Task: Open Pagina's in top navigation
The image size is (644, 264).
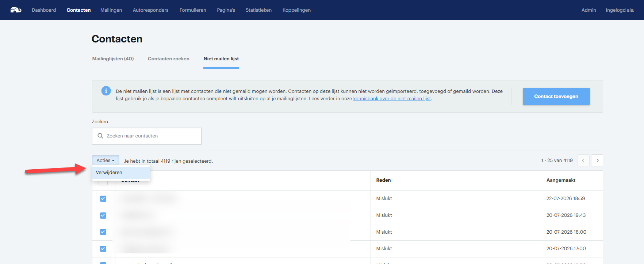Action: (226, 10)
